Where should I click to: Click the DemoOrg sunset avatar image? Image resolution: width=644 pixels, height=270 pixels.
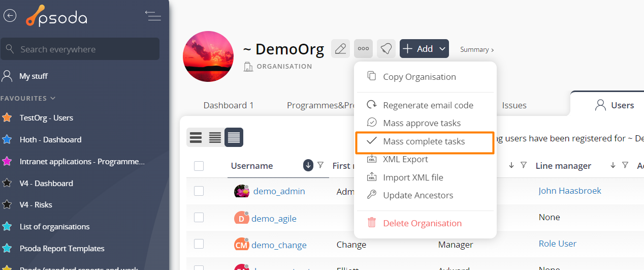(208, 57)
